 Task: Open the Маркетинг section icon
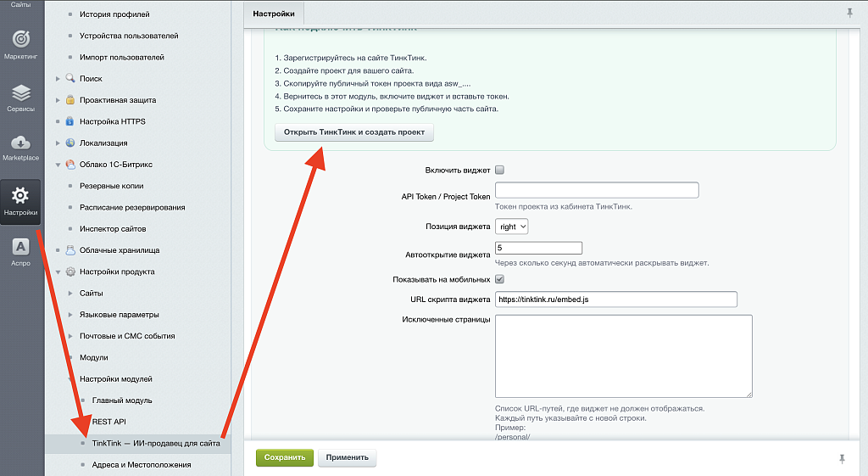21,39
